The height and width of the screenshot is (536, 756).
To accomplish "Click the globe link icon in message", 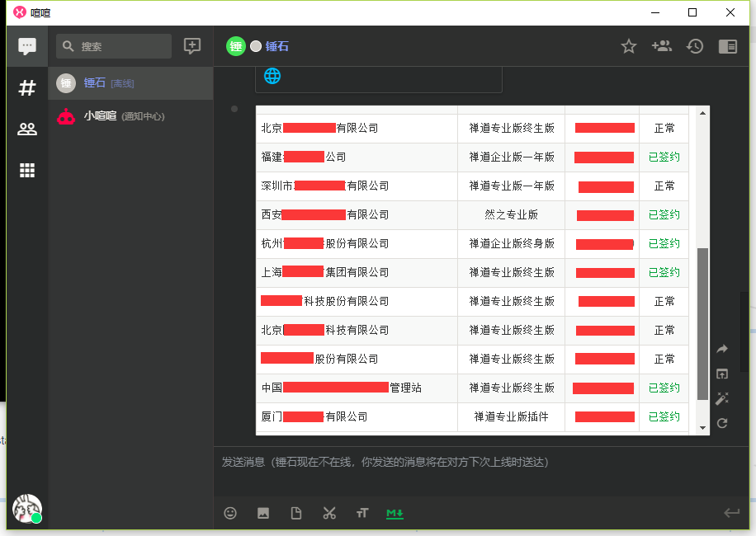I will pyautogui.click(x=272, y=76).
